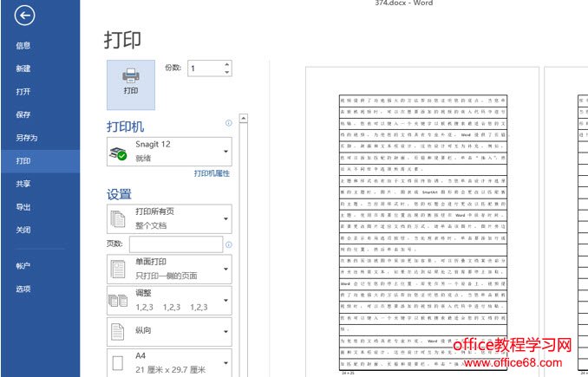Increase copies with the up stepper arrow

[x=227, y=64]
